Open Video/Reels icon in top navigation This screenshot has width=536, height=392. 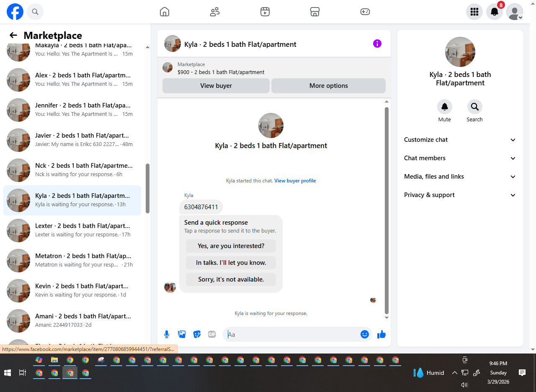point(265,12)
